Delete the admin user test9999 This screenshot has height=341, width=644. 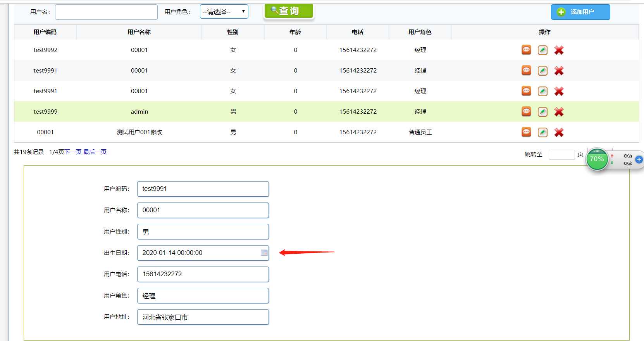[x=559, y=112]
